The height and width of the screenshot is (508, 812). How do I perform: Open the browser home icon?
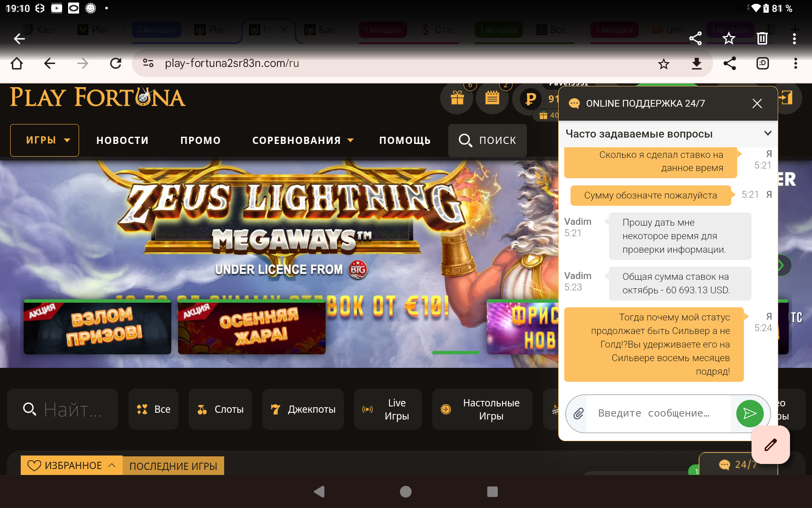(17, 63)
